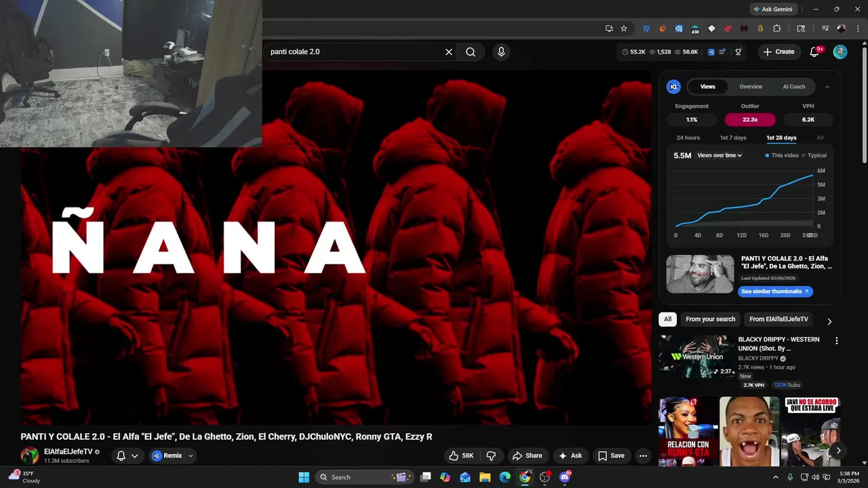Open the Chrome profile avatar

(x=842, y=28)
